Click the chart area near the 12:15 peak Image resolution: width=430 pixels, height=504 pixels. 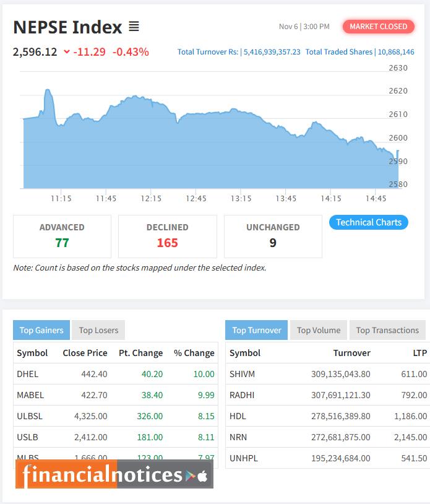tap(133, 99)
